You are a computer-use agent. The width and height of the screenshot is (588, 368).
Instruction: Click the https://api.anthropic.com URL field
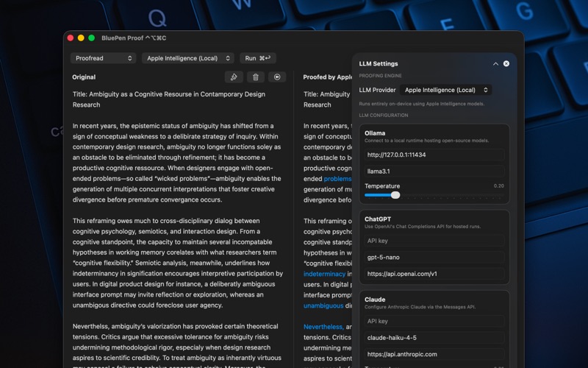[x=434, y=354]
